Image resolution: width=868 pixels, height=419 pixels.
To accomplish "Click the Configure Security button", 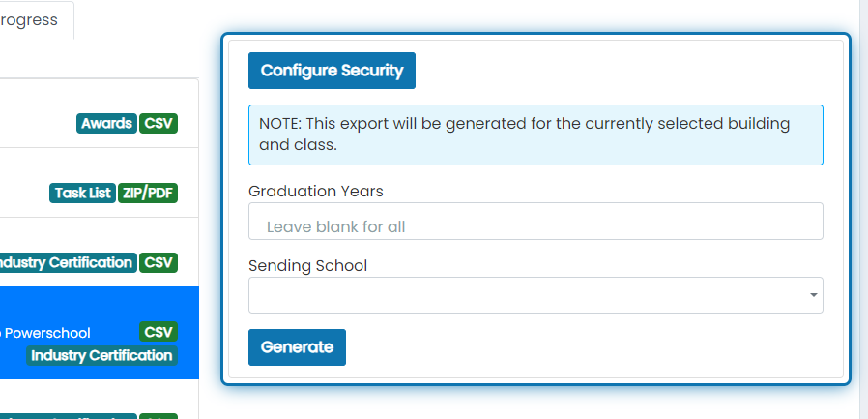I will tap(332, 71).
